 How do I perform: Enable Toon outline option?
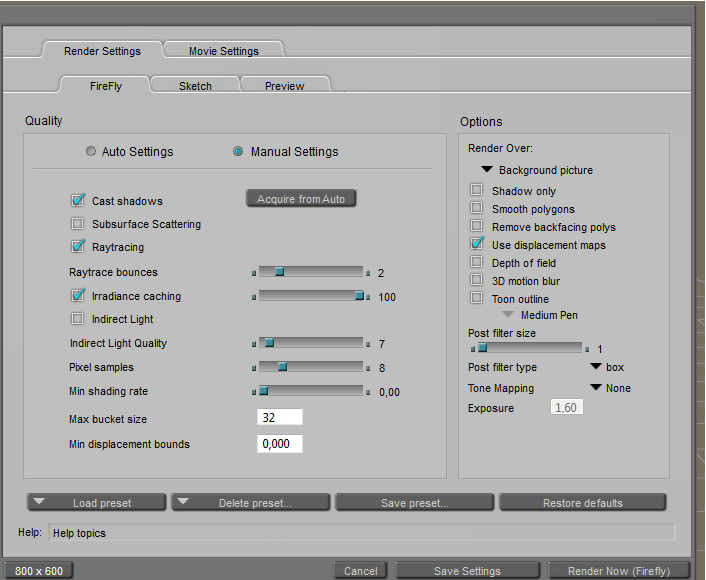pos(476,298)
